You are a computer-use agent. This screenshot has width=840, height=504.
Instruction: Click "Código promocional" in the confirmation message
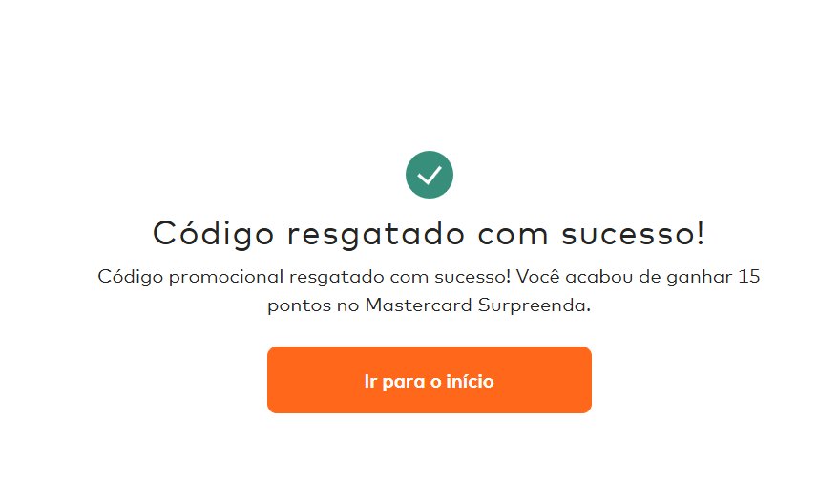190,277
